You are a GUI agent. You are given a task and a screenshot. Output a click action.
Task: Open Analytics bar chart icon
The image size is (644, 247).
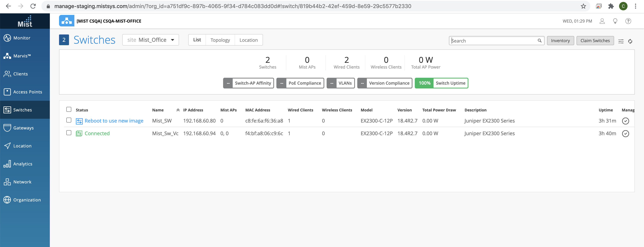click(x=7, y=164)
